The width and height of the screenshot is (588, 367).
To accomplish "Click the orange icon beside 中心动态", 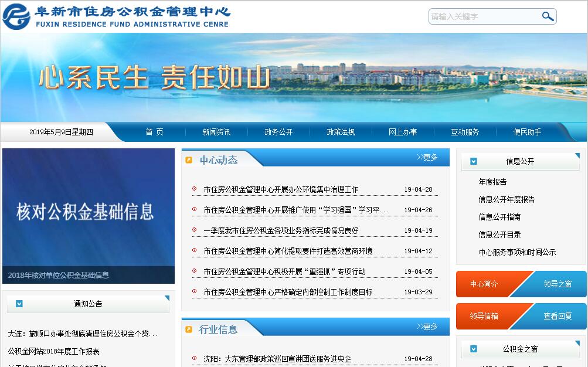I will [x=189, y=160].
